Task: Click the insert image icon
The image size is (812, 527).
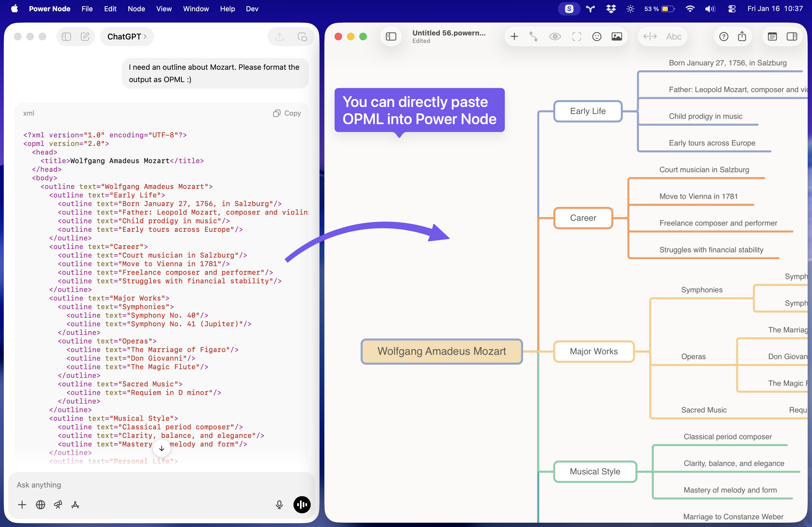Action: point(617,36)
